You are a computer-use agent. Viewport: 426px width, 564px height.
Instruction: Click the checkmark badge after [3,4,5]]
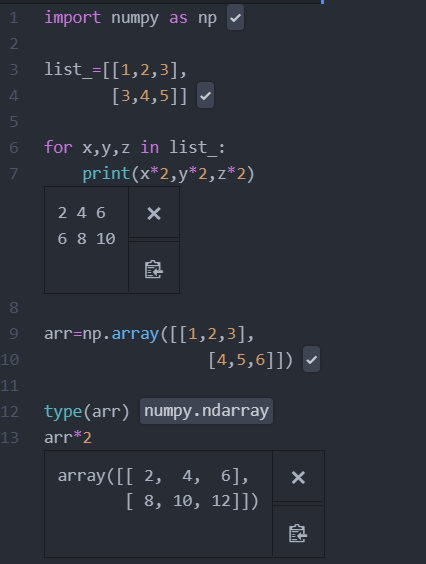click(x=205, y=95)
